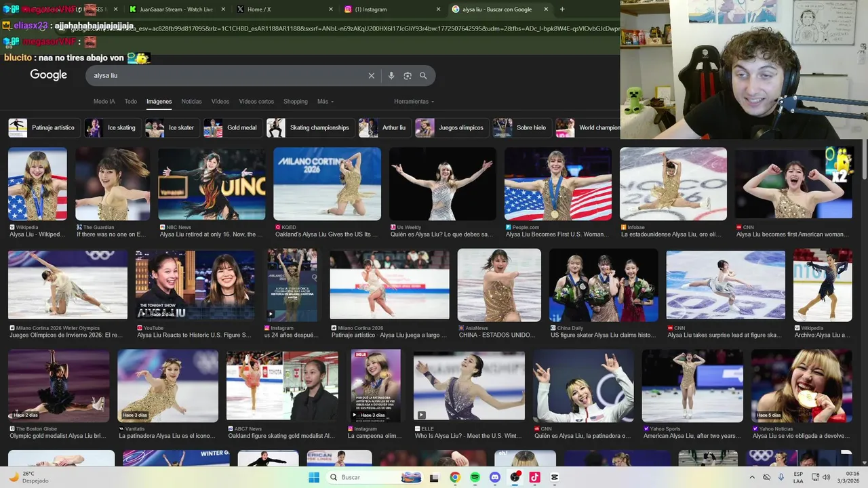Apply the Gold medal filter chip

tap(233, 127)
